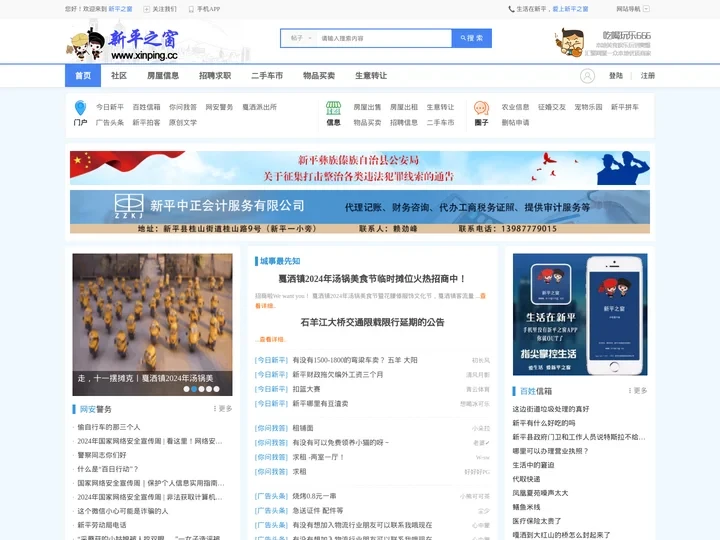Open the 宠物乐园 circle link
Image resolution: width=720 pixels, height=540 pixels.
pos(588,107)
